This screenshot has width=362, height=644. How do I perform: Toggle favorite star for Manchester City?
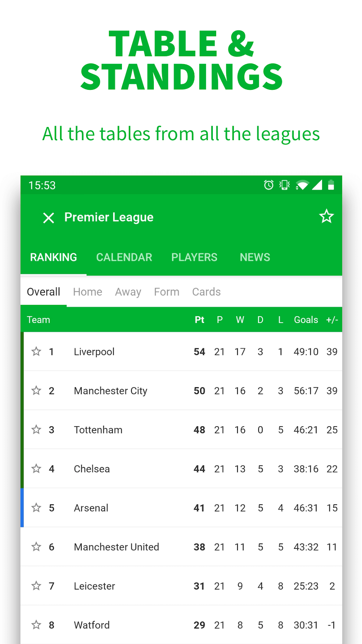(x=36, y=390)
